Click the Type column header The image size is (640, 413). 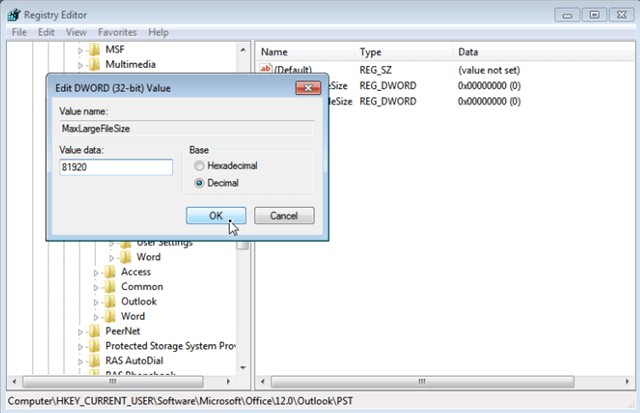404,52
